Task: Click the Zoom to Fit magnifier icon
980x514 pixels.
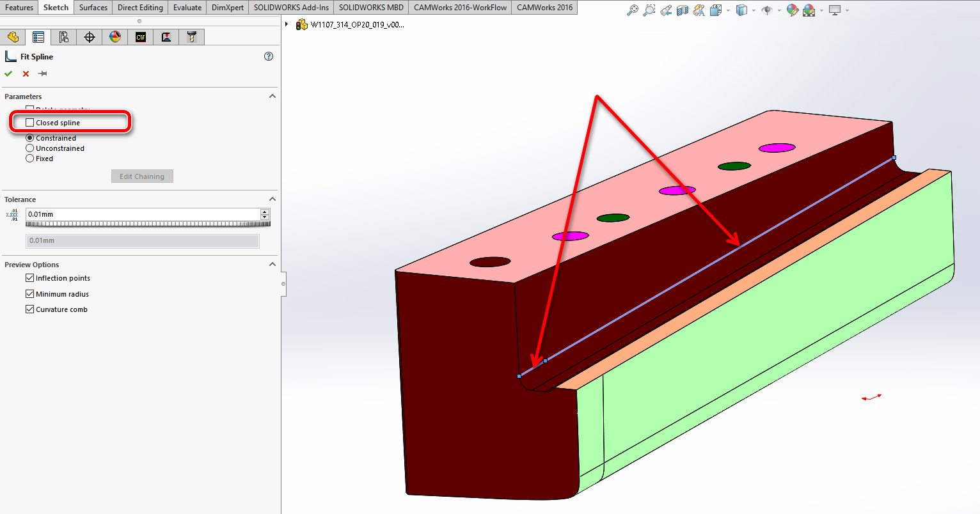Action: click(x=632, y=10)
